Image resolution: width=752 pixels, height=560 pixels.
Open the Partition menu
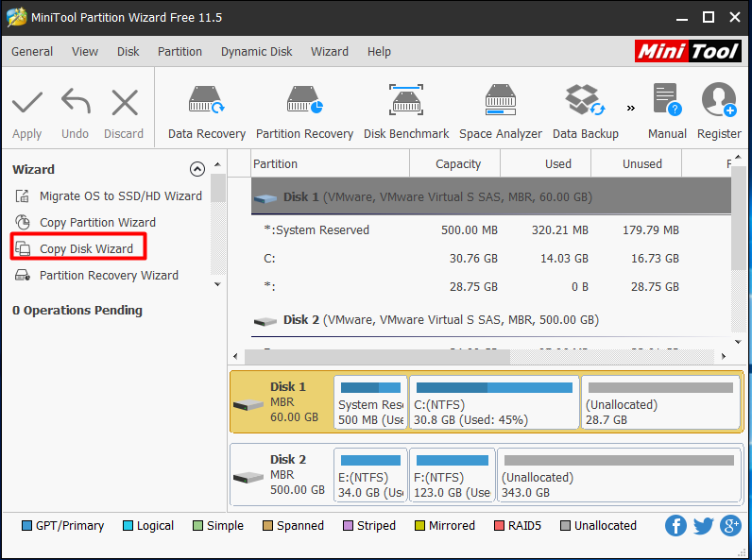point(179,52)
